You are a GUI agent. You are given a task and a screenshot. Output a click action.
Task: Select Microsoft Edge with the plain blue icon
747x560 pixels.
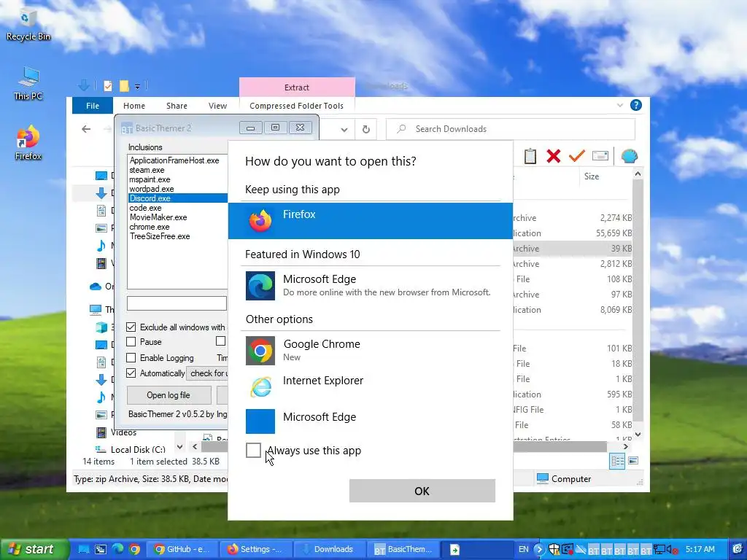click(x=370, y=421)
